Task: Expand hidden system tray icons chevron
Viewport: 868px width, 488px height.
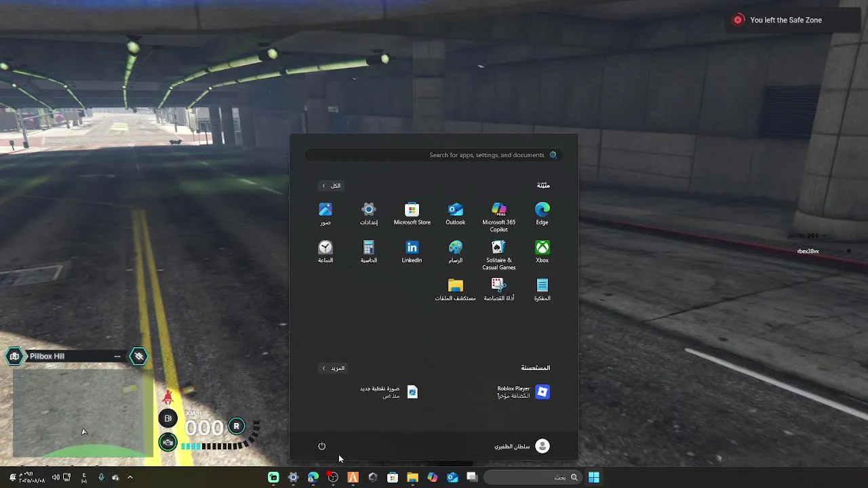Action: 130,477
